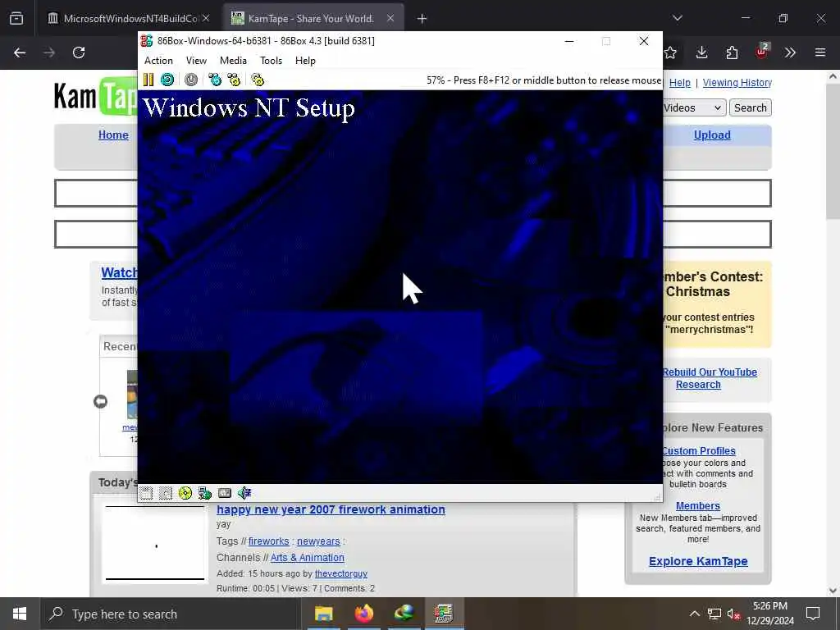Expand the browser tab list chevron
Screen dimensions: 840x630
[x=677, y=18]
